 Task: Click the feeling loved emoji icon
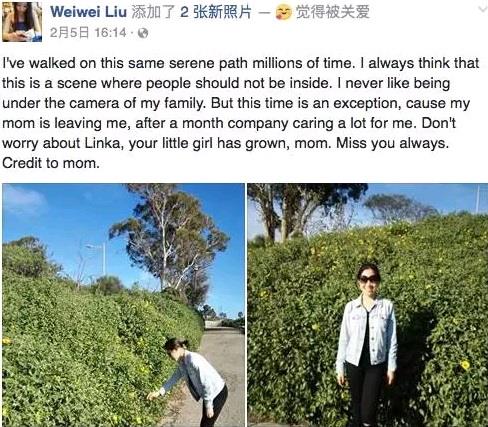pyautogui.click(x=284, y=13)
